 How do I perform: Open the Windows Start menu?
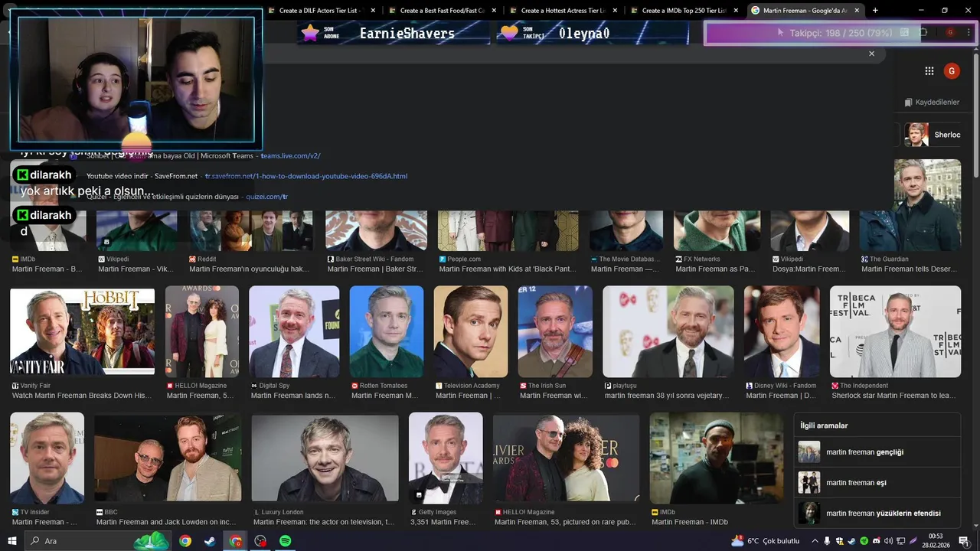(11, 541)
